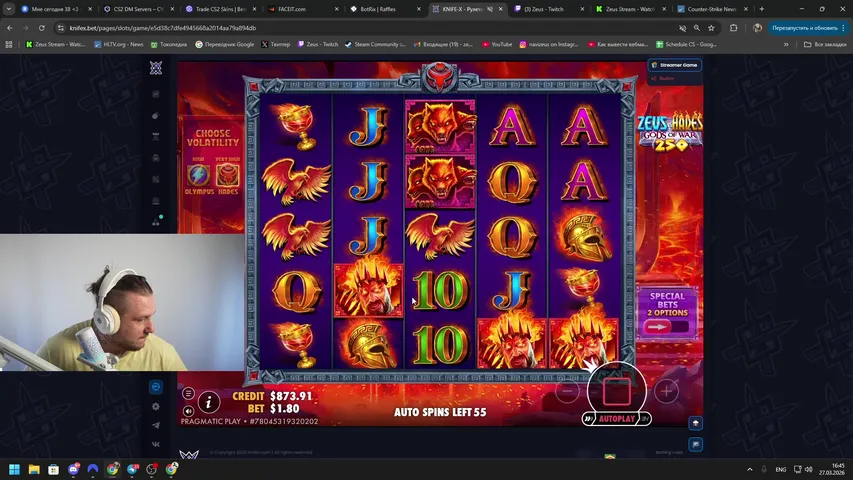Screen dimensions: 853x480
Task: Open the page zoom magnifier in address bar
Action: (696, 28)
